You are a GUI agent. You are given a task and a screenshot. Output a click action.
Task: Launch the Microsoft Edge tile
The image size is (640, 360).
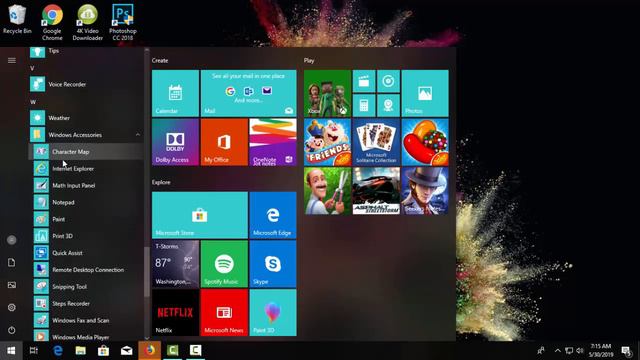click(x=273, y=215)
